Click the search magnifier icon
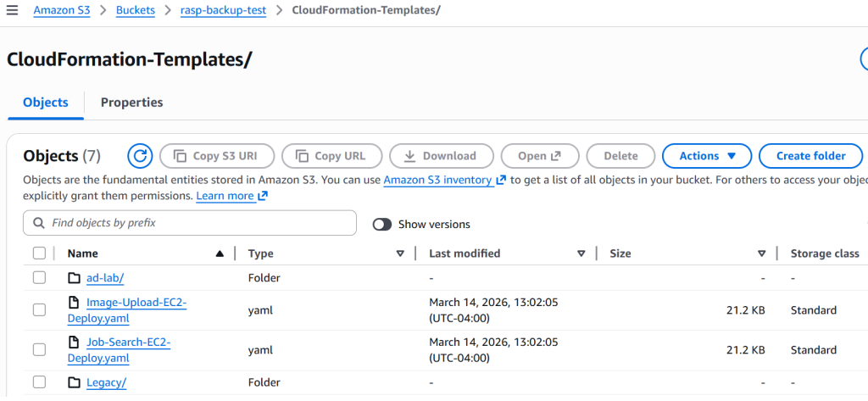The image size is (868, 401). 38,223
